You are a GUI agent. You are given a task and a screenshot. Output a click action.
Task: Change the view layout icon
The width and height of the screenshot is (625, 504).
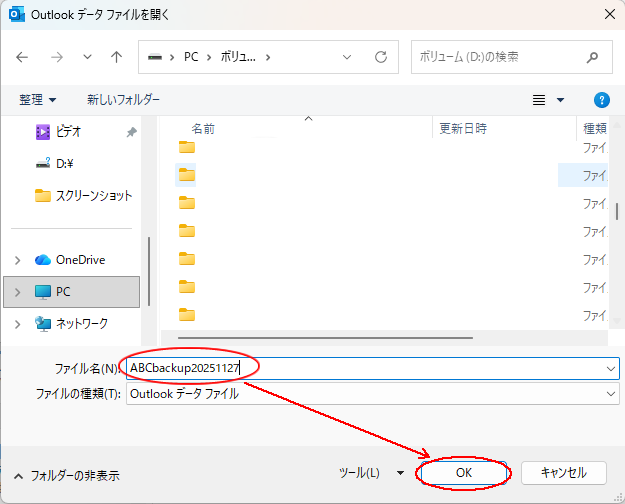(539, 100)
